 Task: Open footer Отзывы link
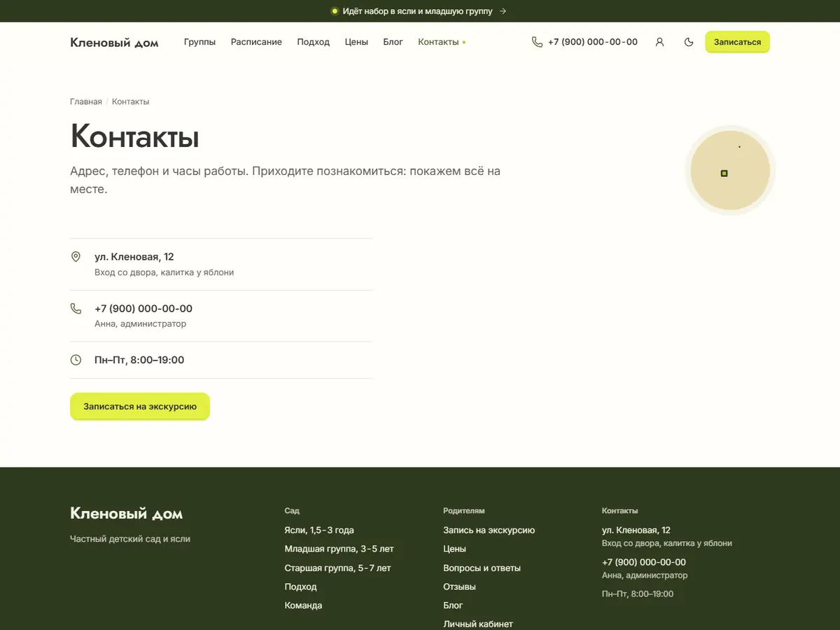(x=459, y=587)
